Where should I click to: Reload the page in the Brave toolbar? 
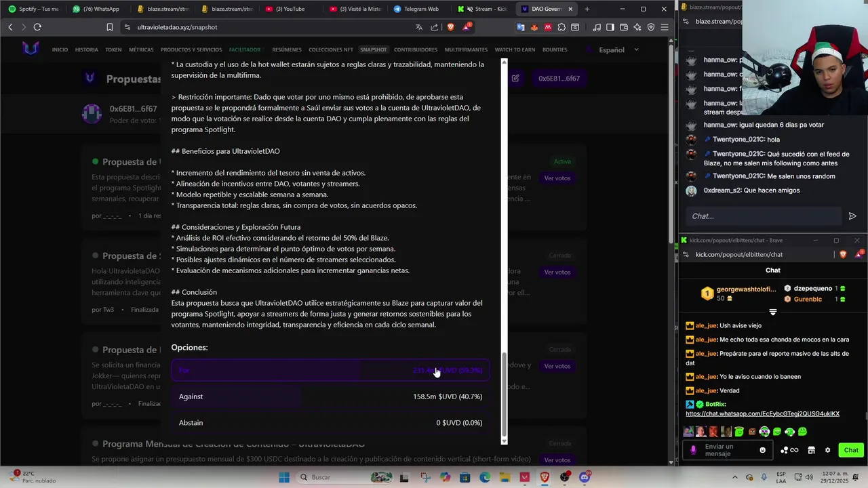click(37, 27)
